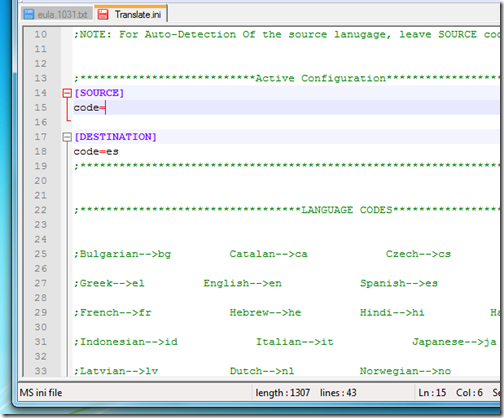
Task: Click line number 10 in the margin
Action: 41,34
